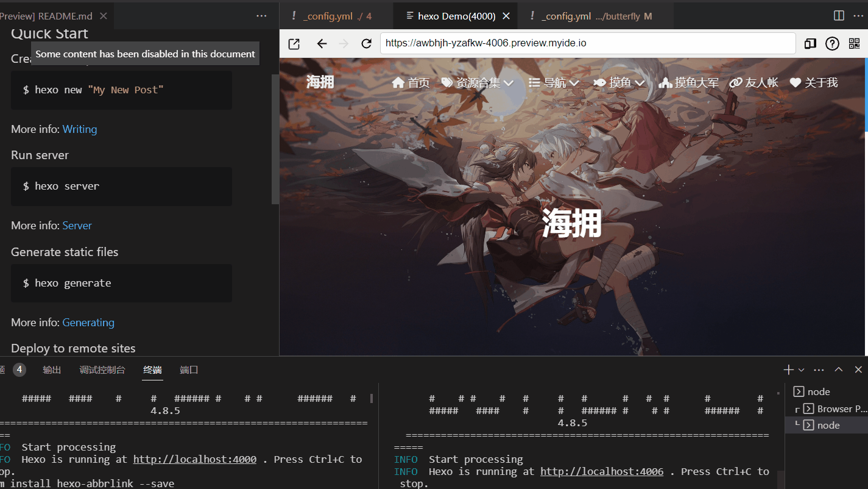Click the Quick Start heading

(49, 34)
